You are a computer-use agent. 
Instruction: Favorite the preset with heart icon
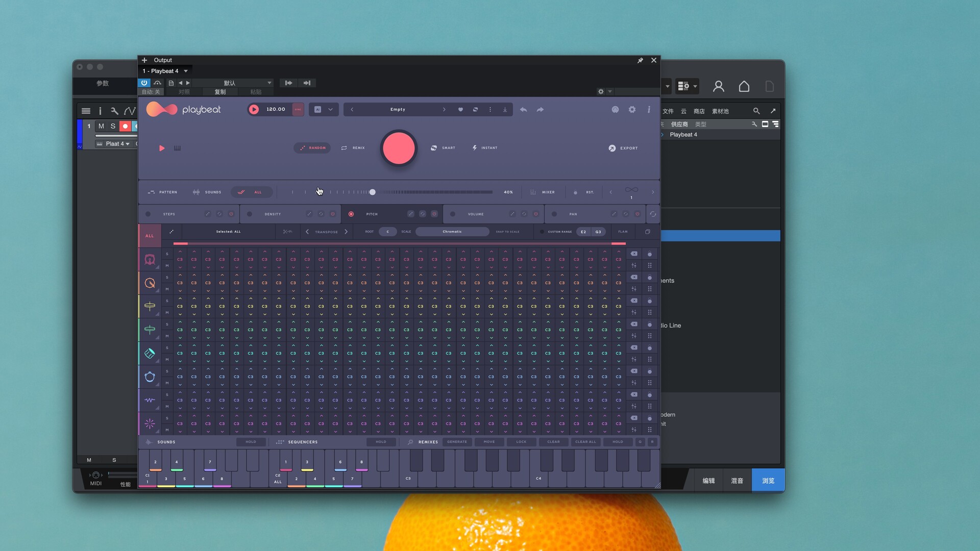[460, 109]
